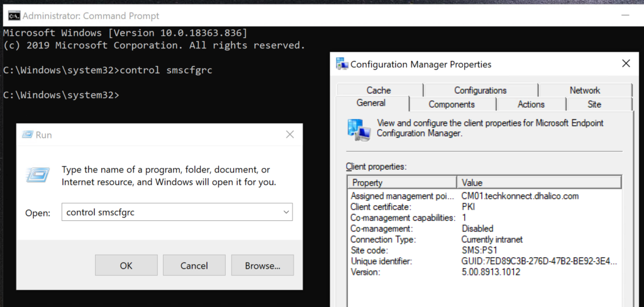Click the Property column header

(402, 182)
